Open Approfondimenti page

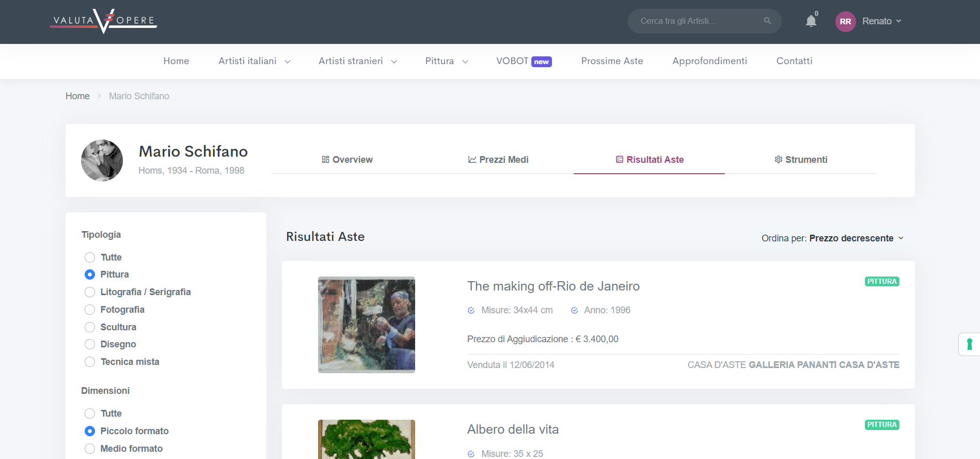coord(709,61)
